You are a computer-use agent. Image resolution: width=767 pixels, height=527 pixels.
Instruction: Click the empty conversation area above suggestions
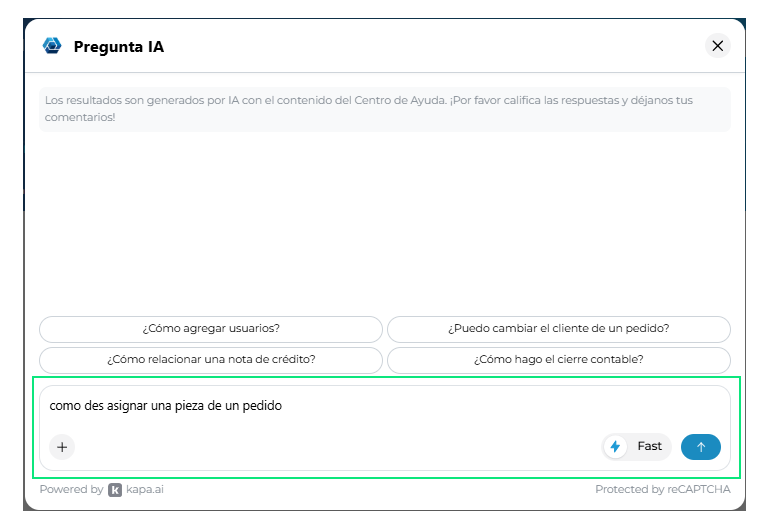click(x=385, y=223)
